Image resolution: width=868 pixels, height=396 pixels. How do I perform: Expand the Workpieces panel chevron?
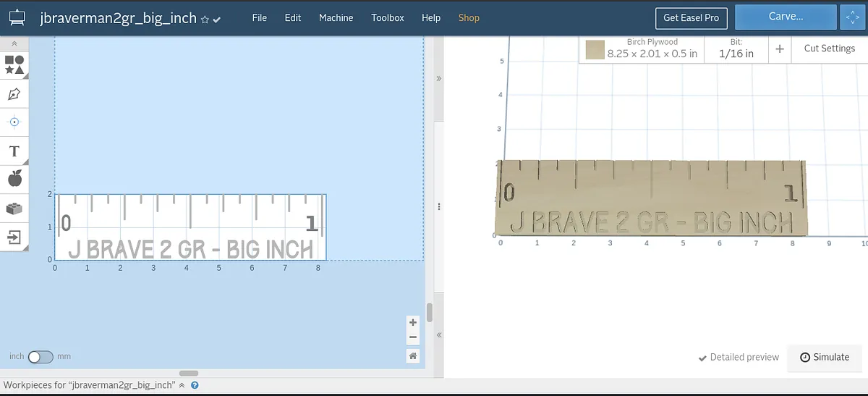[182, 386]
